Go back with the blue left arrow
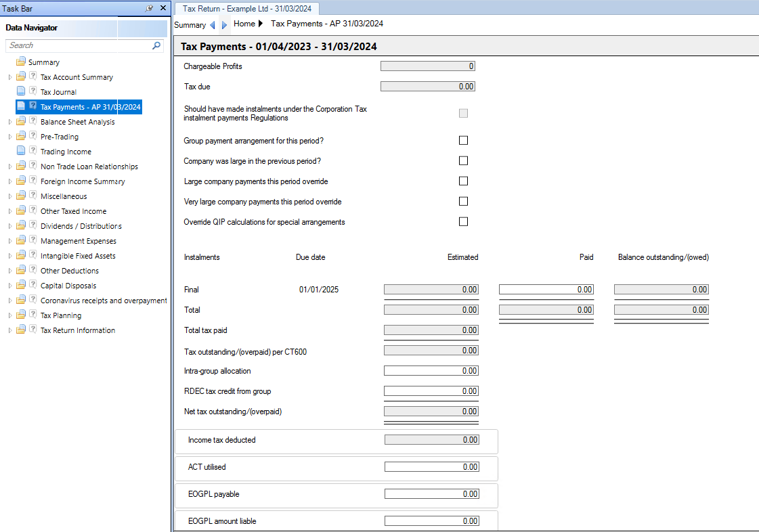Viewport: 759px width, 532px height. 213,24
